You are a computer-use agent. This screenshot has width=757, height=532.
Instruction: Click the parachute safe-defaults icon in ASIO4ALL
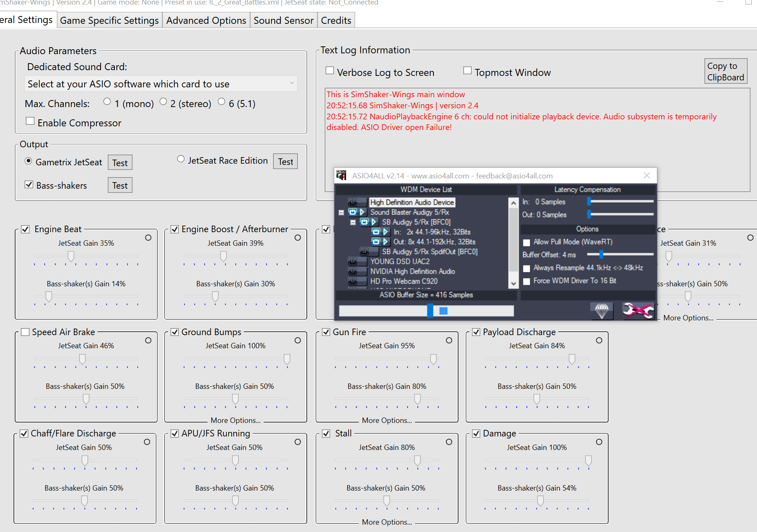point(602,311)
